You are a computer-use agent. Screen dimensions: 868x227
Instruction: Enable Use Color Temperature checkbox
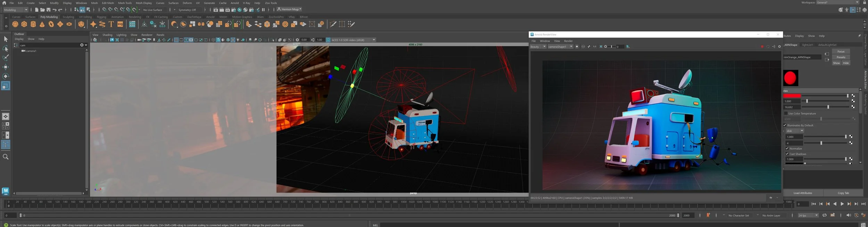tap(786, 113)
